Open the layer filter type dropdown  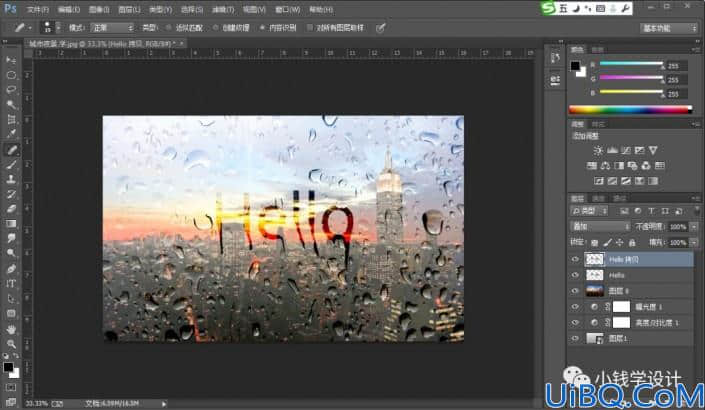click(589, 211)
